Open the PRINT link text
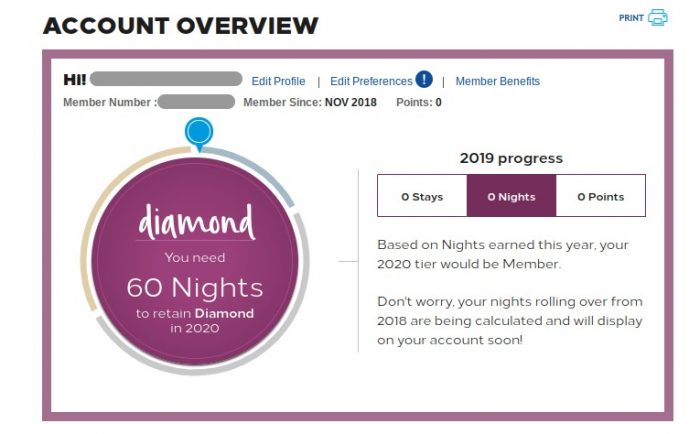700x434 pixels. [x=631, y=18]
